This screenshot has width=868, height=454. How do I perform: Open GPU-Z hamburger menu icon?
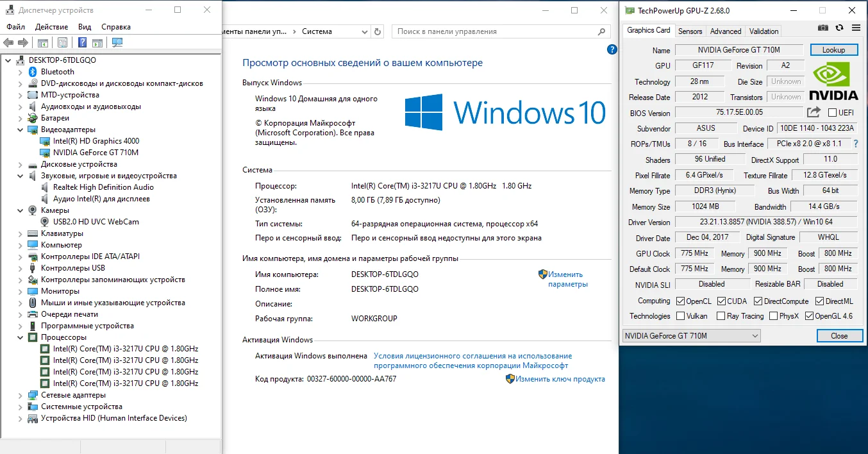click(856, 28)
